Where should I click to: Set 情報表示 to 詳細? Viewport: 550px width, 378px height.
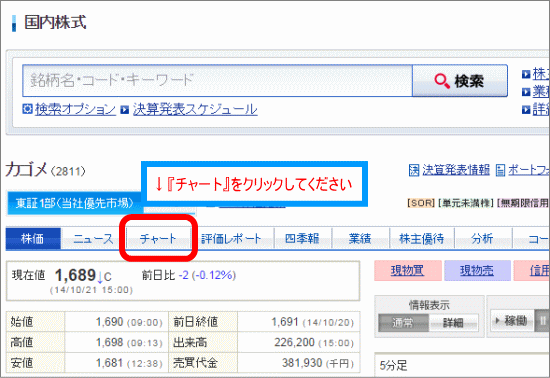pyautogui.click(x=454, y=323)
